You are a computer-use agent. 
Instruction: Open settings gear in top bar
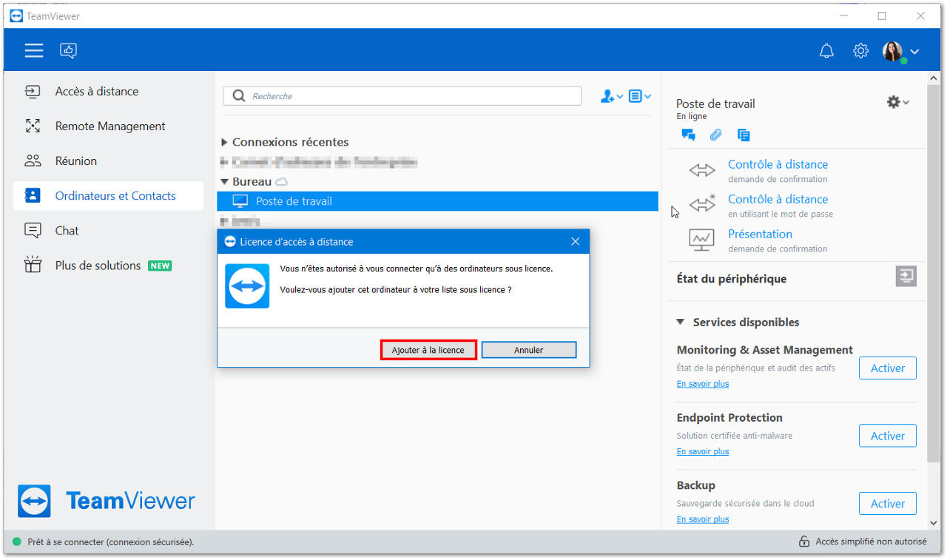(x=860, y=51)
